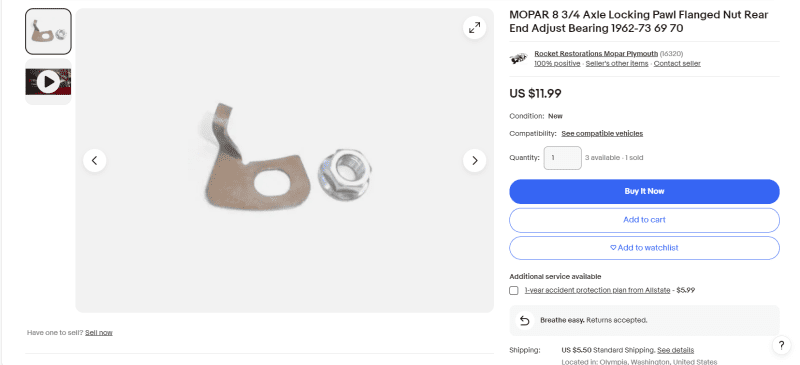The height and width of the screenshot is (365, 800).
Task: Click the heart on Add to watchlist
Action: 613,248
